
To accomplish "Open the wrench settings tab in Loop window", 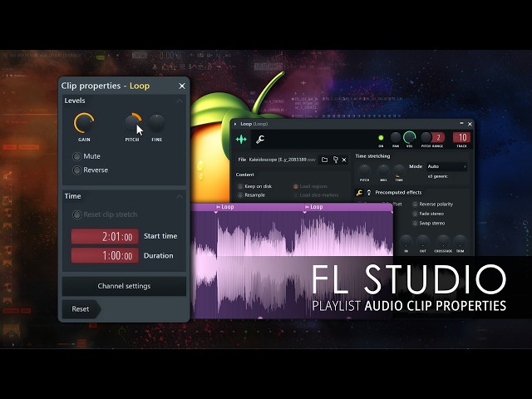I will tap(260, 139).
